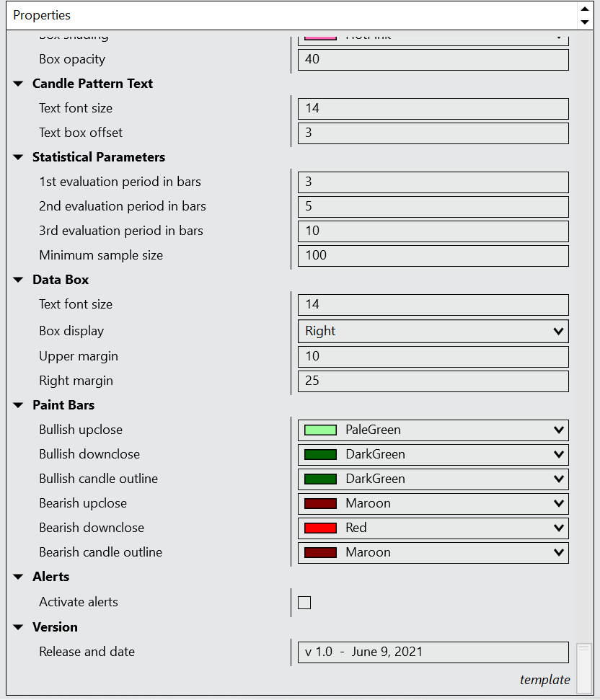Viewport: 600px width, 700px height.
Task: Collapse the Paint Bars section
Action: pyautogui.click(x=19, y=405)
